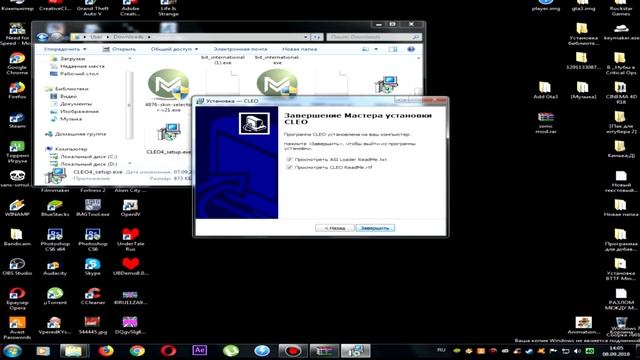
Task: Click After Effects icon in taskbar
Action: [200, 351]
